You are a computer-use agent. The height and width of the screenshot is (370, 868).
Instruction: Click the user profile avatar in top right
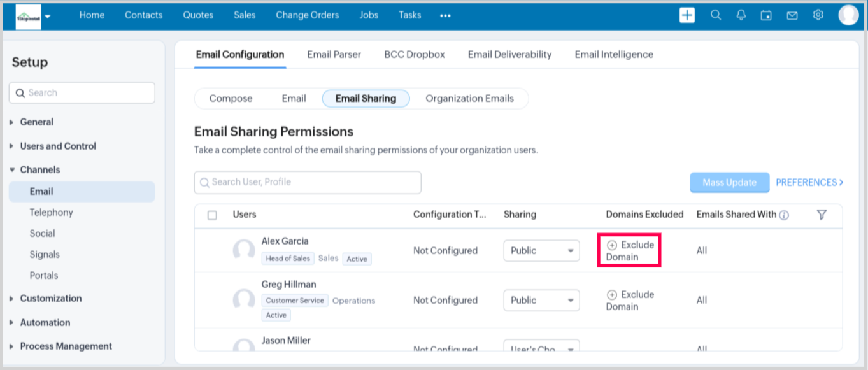pos(848,15)
